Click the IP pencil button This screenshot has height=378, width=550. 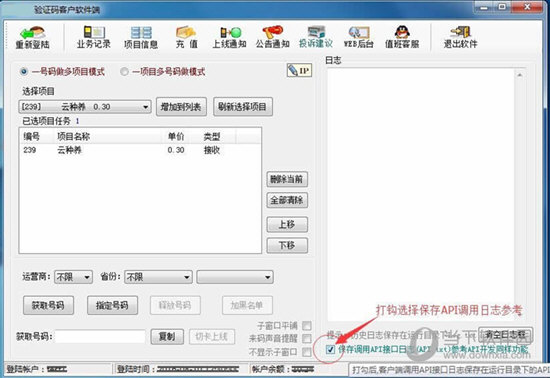pos(299,70)
